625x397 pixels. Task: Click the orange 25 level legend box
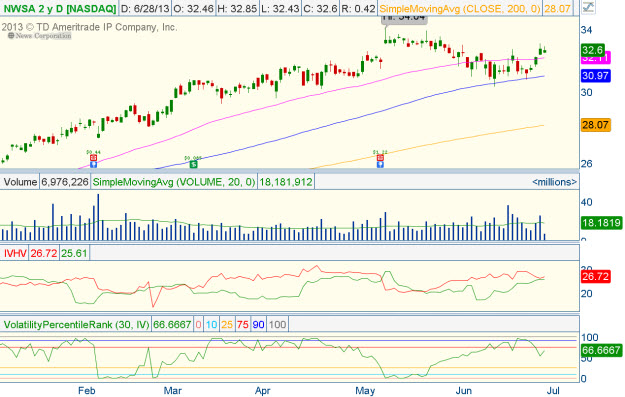point(227,324)
